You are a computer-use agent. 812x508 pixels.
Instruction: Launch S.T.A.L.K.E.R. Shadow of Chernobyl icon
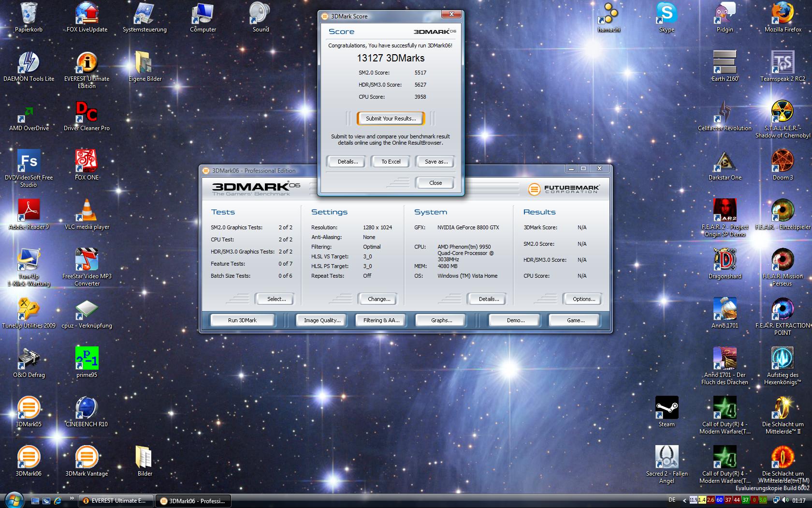(x=783, y=120)
